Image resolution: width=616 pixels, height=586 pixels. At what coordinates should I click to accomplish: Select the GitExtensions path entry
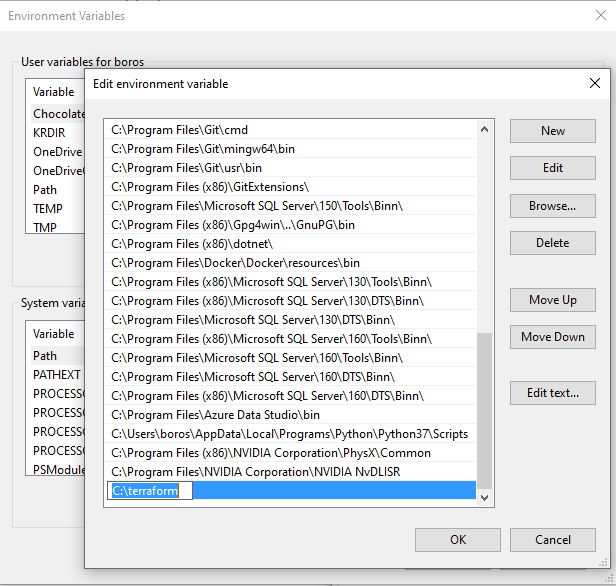tap(290, 187)
